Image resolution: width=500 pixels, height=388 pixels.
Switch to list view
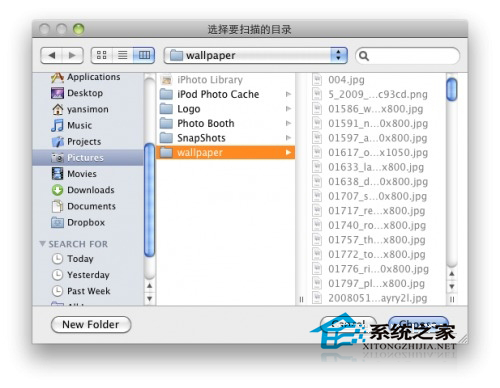click(123, 55)
